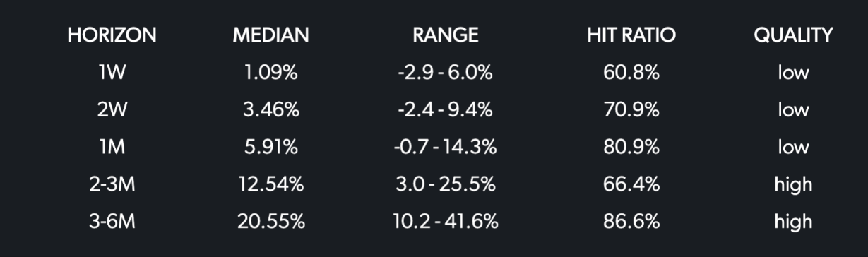Select the 3-6M horizon row label
Image resolution: width=868 pixels, height=257 pixels.
112,222
